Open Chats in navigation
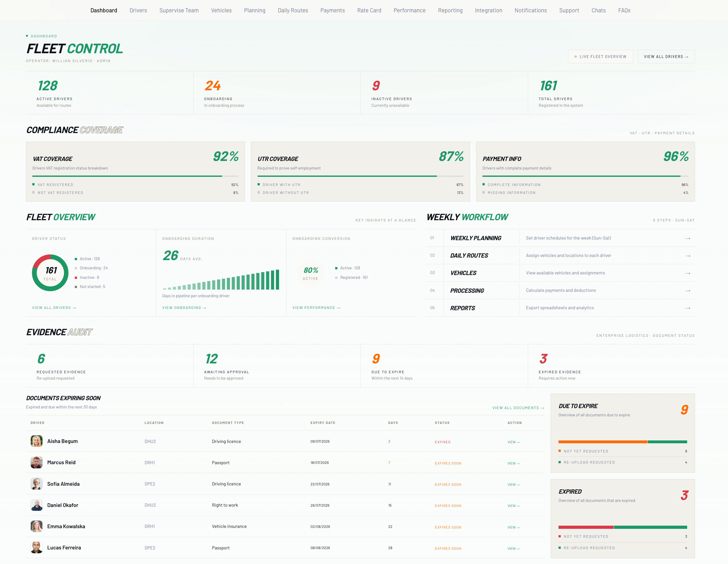This screenshot has height=564, width=728. tap(598, 10)
